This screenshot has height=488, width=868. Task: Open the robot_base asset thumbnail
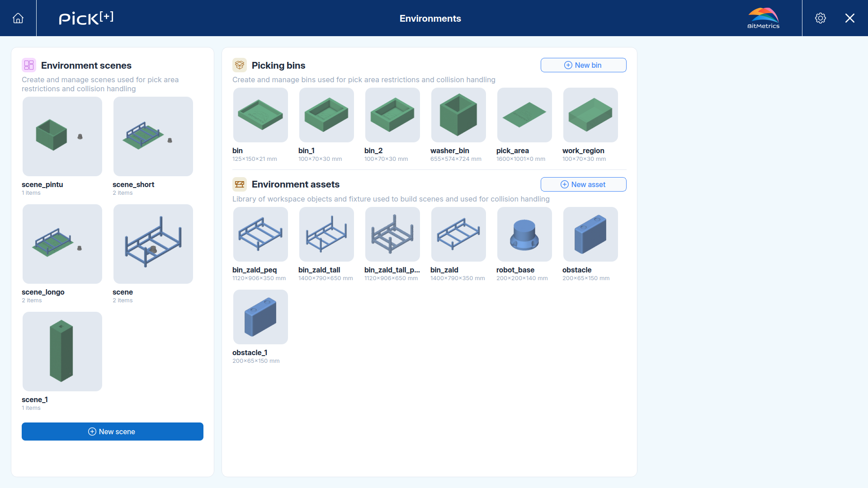click(x=524, y=235)
